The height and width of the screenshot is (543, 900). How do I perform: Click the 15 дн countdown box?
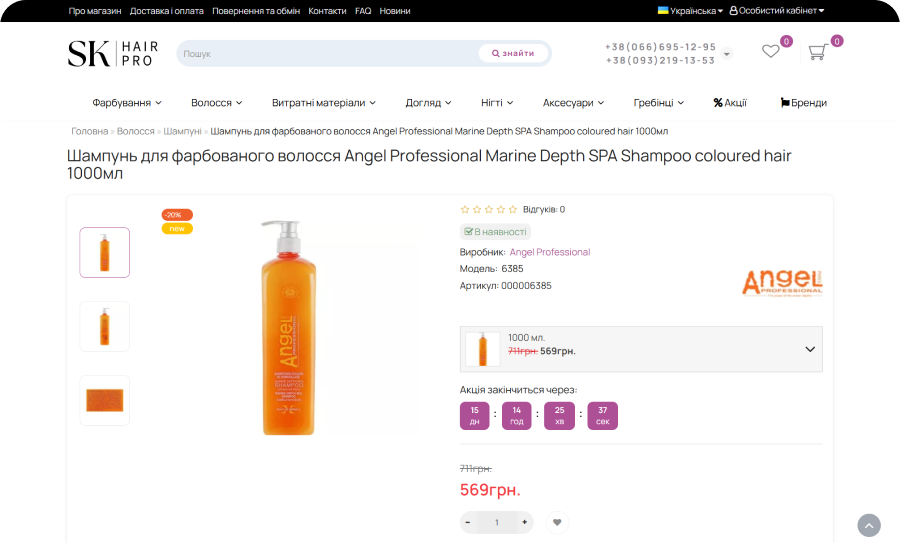[x=475, y=416]
